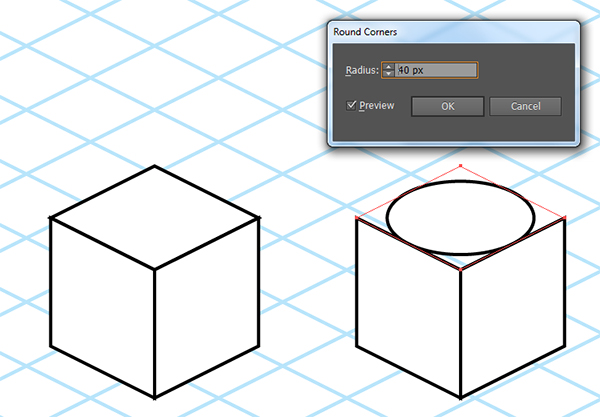Toggle the Preview checkbox
The width and height of the screenshot is (600, 417).
tap(351, 105)
